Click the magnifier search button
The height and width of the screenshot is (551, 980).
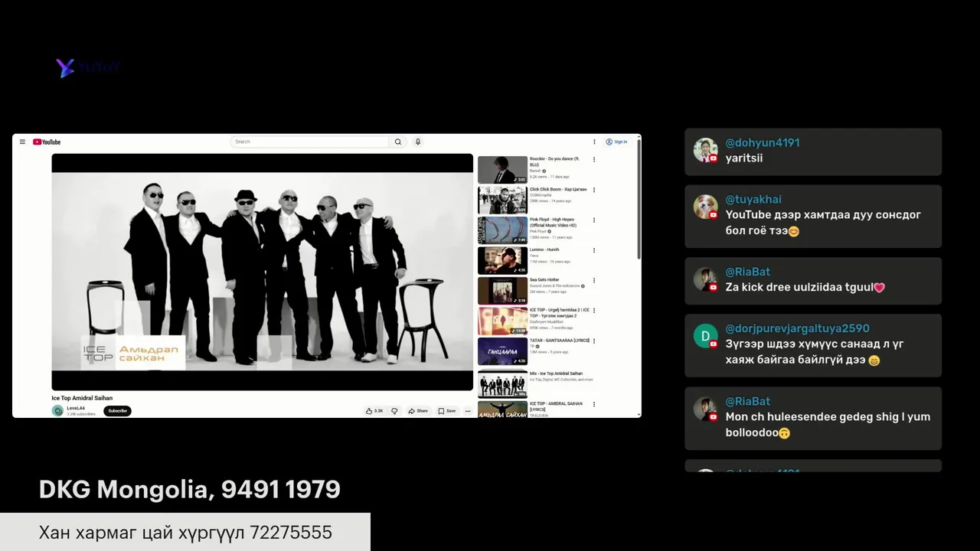(398, 142)
